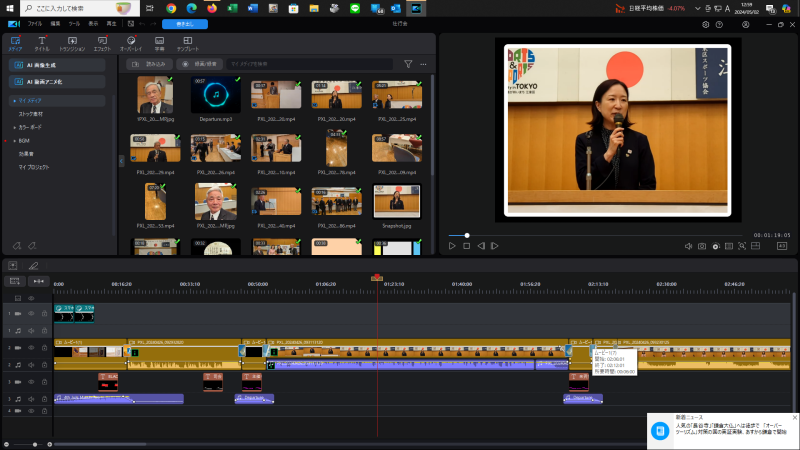Expand the BGM tree item
Image resolution: width=800 pixels, height=450 pixels.
coord(15,141)
